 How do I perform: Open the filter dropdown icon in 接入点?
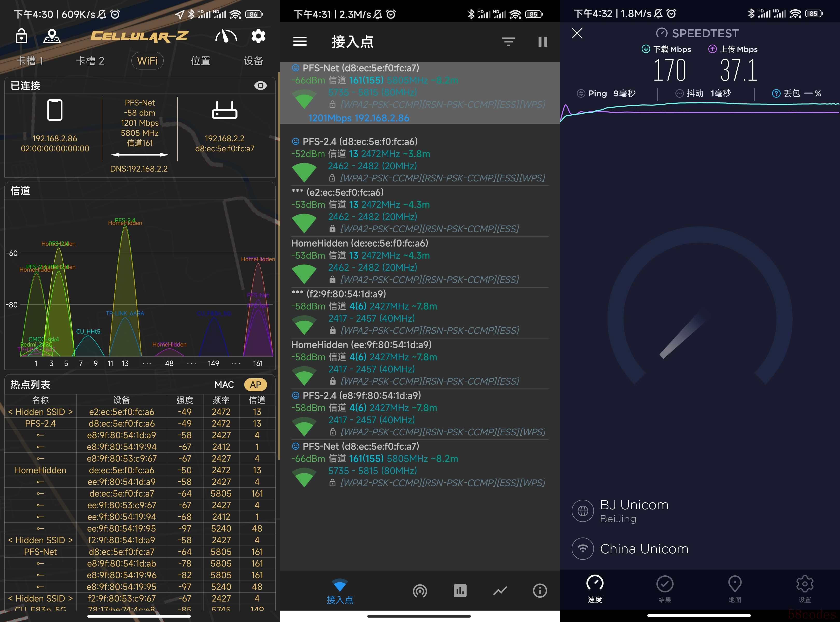tap(508, 41)
